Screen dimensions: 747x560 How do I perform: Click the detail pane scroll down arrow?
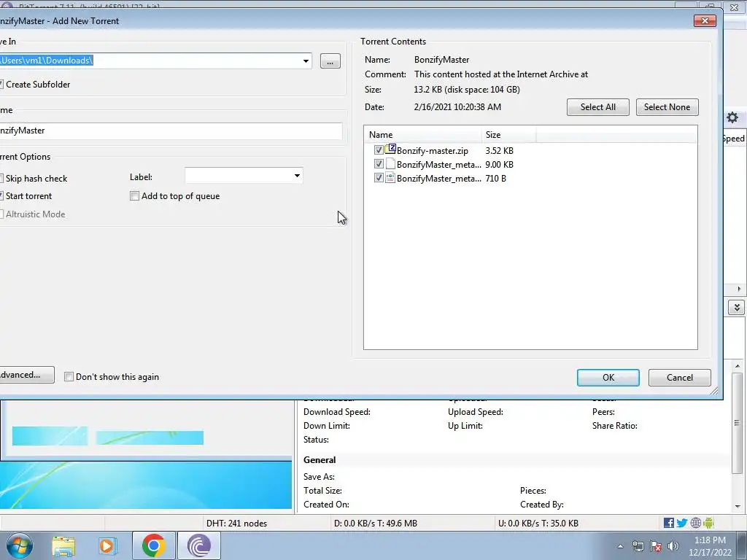(738, 507)
